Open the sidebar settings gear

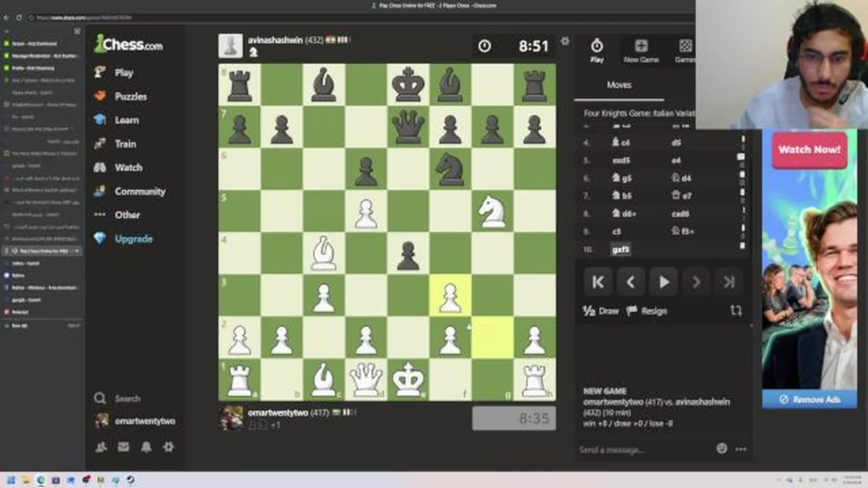coord(168,447)
